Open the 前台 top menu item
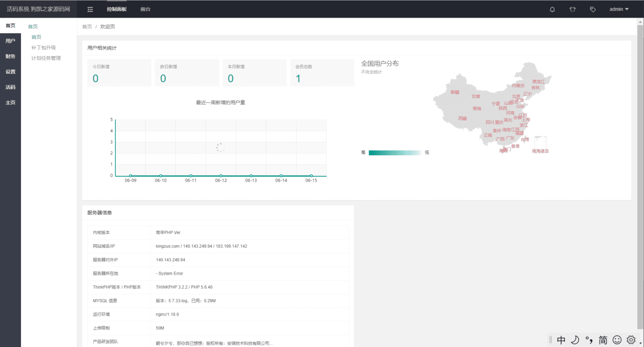 coord(145,9)
